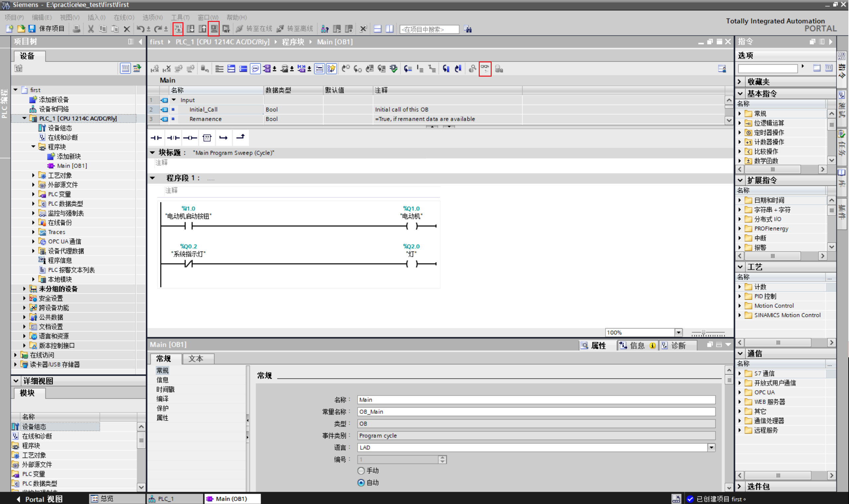This screenshot has height=504, width=849.
Task: Select the 手动 numbering radio button
Action: point(361,470)
